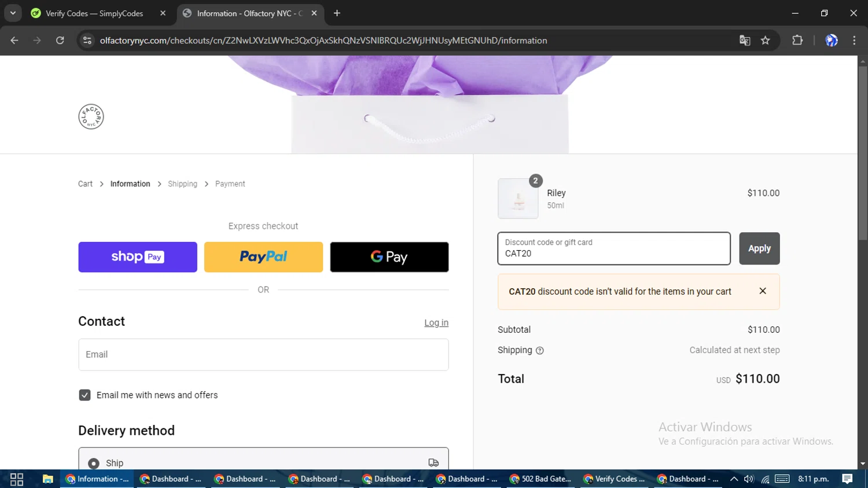
Task: Open the touch keyboard icon
Action: point(782,479)
